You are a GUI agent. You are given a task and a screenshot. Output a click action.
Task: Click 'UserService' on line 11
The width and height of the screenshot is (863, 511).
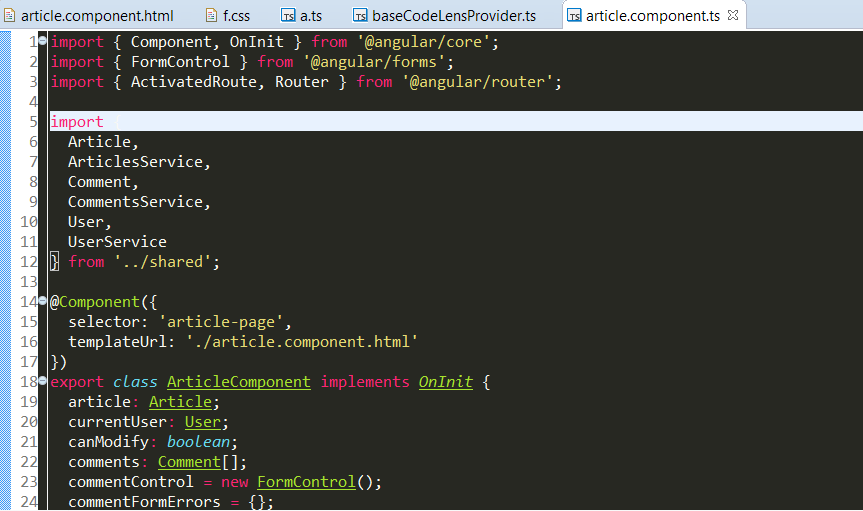pyautogui.click(x=117, y=242)
